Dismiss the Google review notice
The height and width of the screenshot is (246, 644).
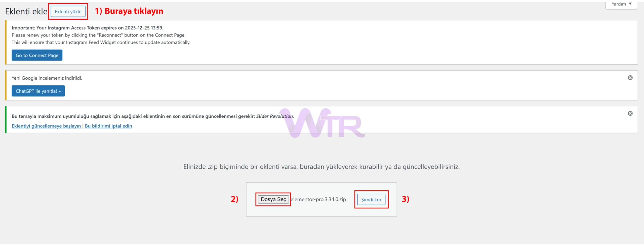click(x=630, y=78)
